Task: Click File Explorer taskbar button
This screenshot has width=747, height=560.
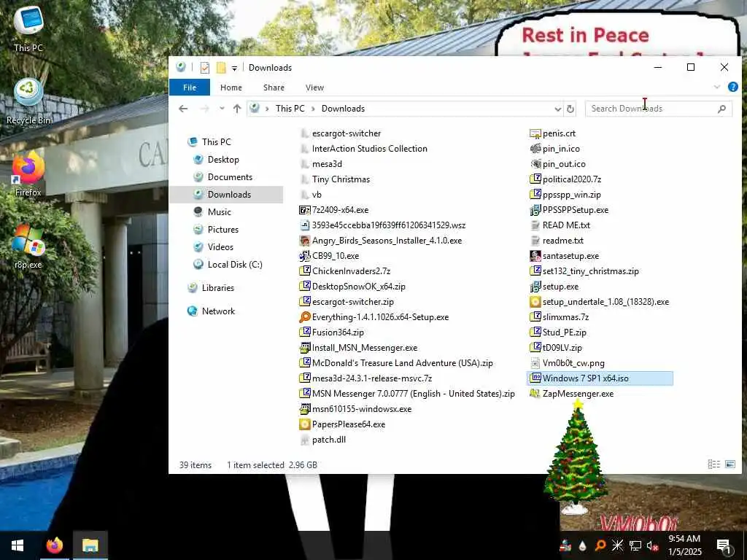Action: click(x=90, y=545)
